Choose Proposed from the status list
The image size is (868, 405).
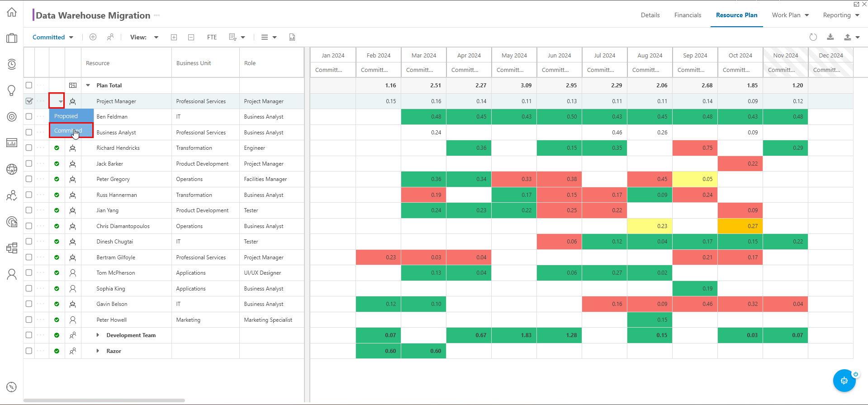[x=71, y=116]
